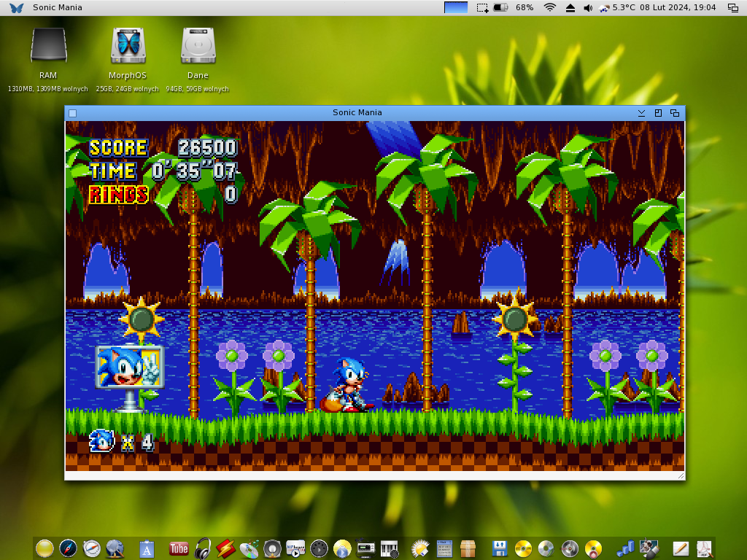Click Sonic Mania title in menu bar
This screenshot has height=560, width=747.
click(x=57, y=7)
